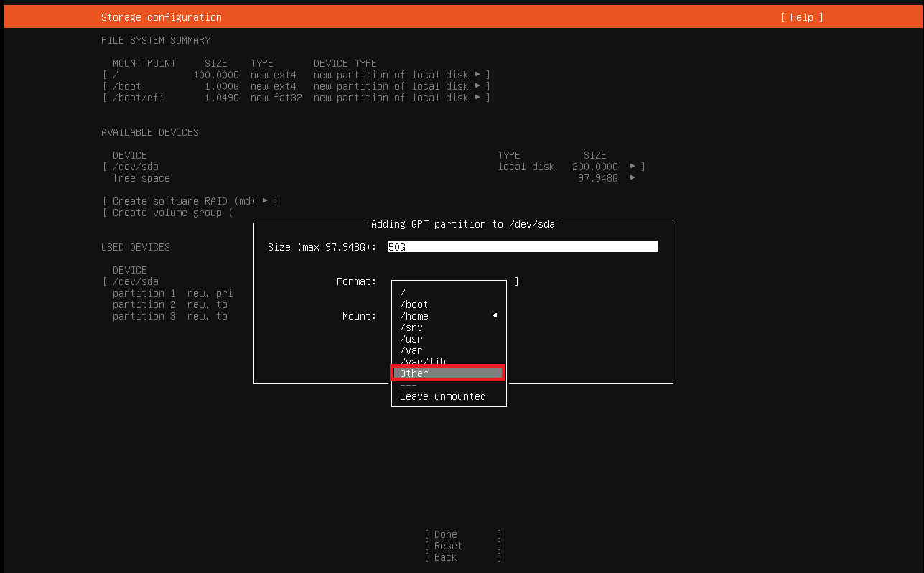
Task: Select the partition 2 row
Action: coord(170,304)
